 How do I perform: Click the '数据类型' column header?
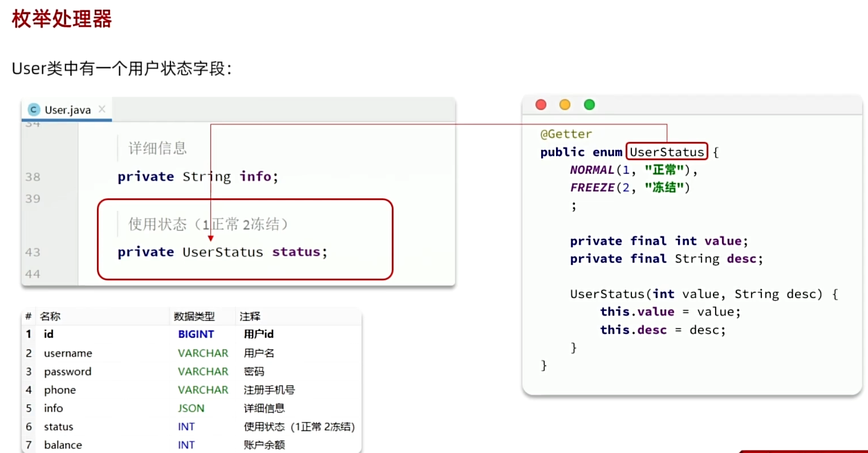point(194,316)
